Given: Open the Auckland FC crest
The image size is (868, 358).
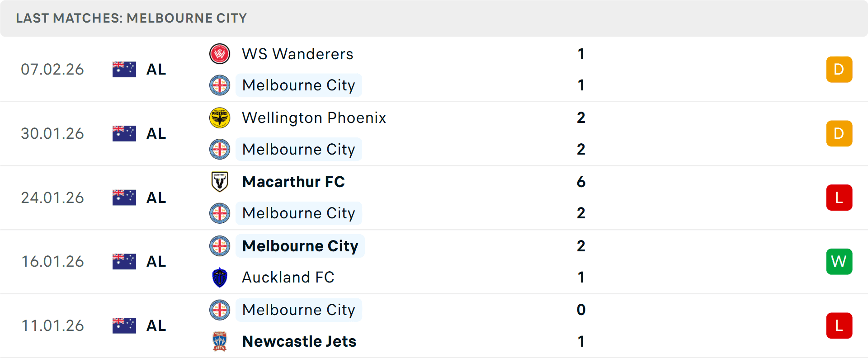Looking at the screenshot, I should pyautogui.click(x=220, y=278).
